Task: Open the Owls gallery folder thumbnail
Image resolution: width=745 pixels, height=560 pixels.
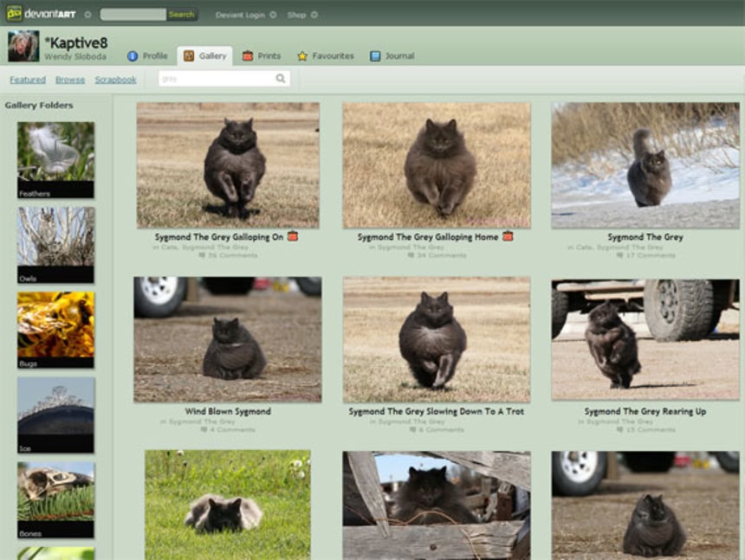Action: (x=56, y=240)
